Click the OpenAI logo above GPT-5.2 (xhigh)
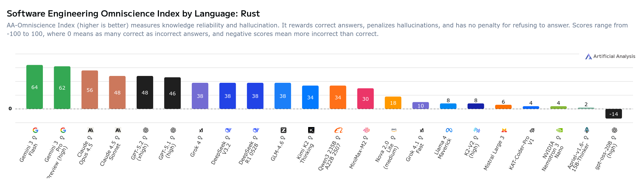644x185 pixels. [x=145, y=130]
